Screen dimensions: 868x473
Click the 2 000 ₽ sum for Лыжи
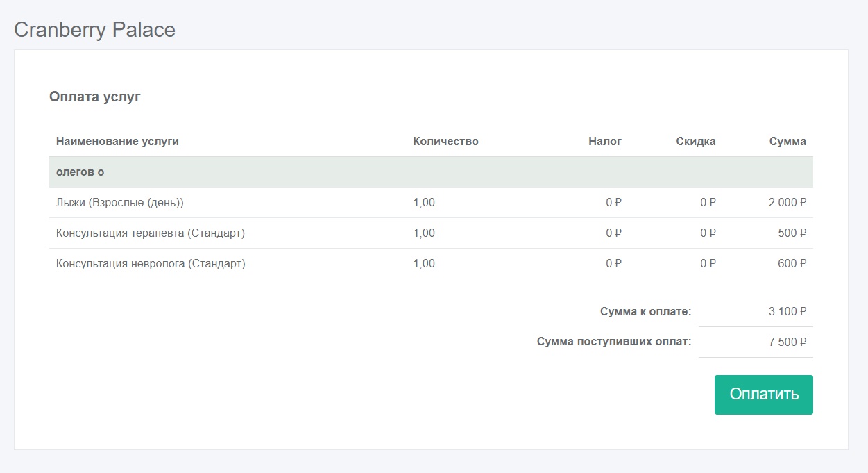coord(787,203)
